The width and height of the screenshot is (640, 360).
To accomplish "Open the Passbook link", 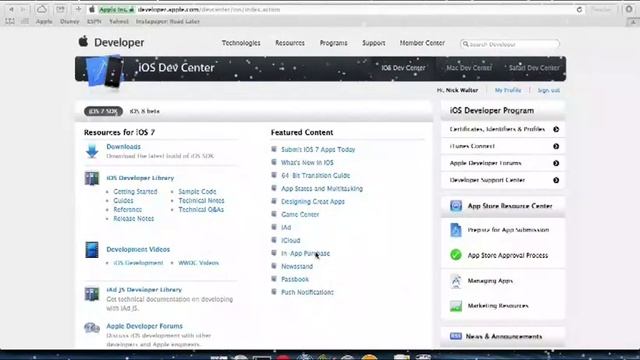I will point(295,280).
